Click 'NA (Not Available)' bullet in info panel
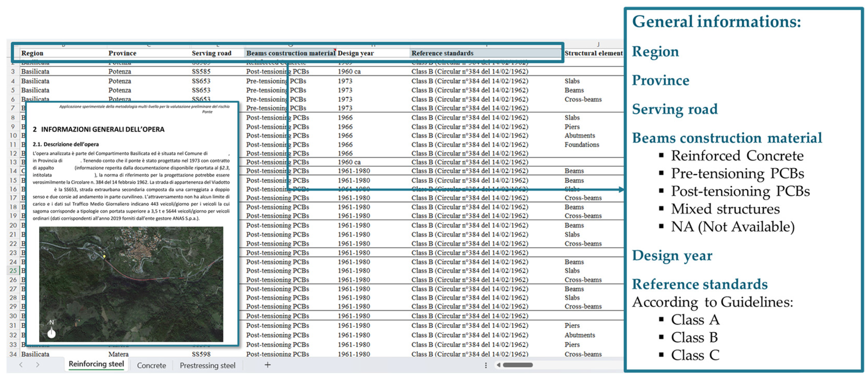Viewport: 868px width, 381px height. 733,227
